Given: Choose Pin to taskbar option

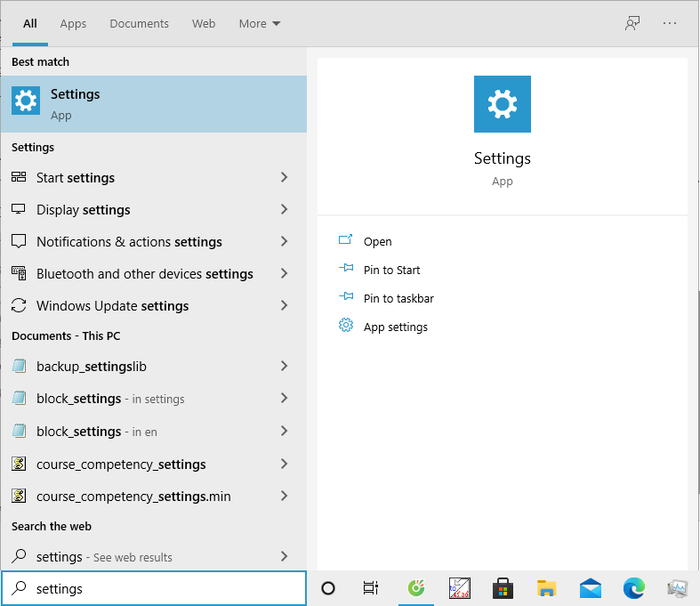Looking at the screenshot, I should [x=398, y=298].
